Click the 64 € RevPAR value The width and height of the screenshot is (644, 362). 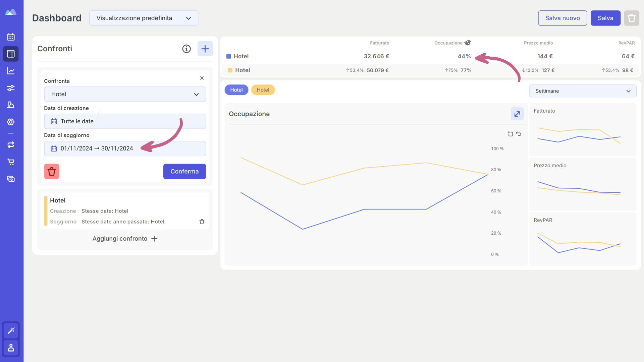tap(628, 56)
